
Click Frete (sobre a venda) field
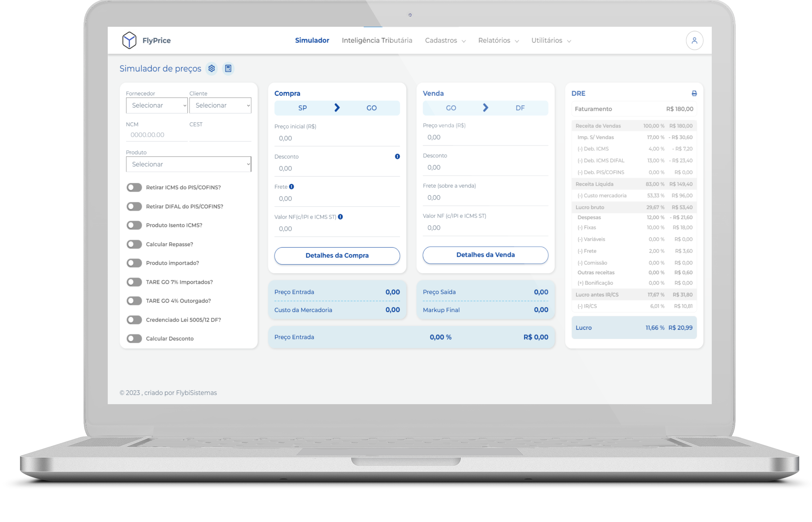click(485, 198)
